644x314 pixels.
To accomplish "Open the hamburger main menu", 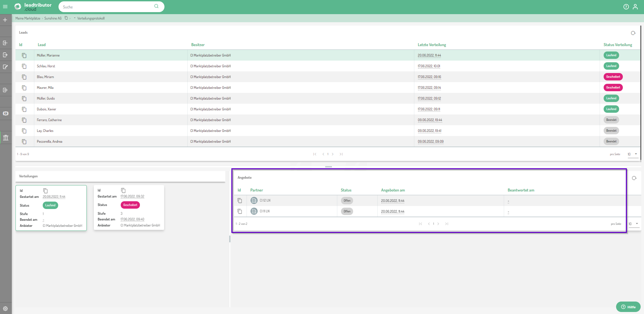I will (x=5, y=7).
